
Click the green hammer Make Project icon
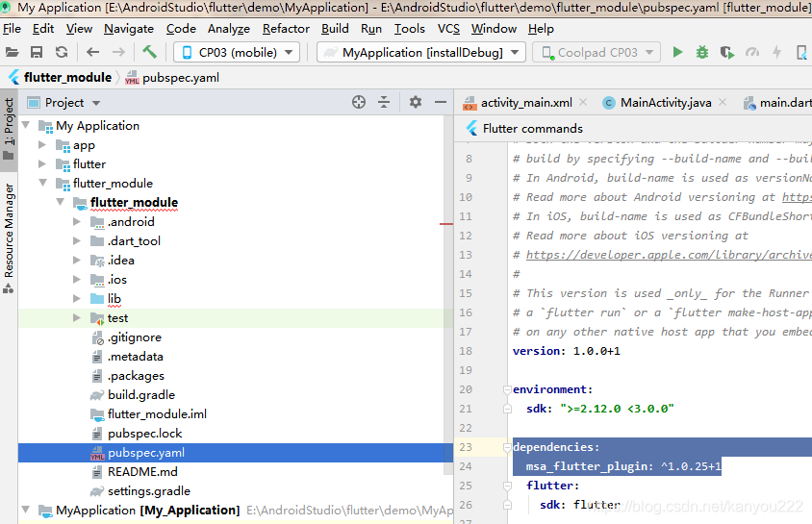(x=149, y=52)
